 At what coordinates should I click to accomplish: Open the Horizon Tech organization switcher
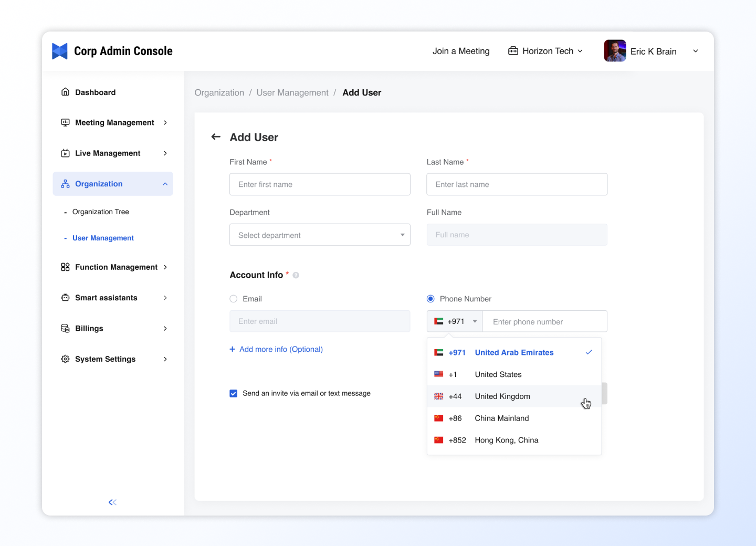click(x=545, y=51)
